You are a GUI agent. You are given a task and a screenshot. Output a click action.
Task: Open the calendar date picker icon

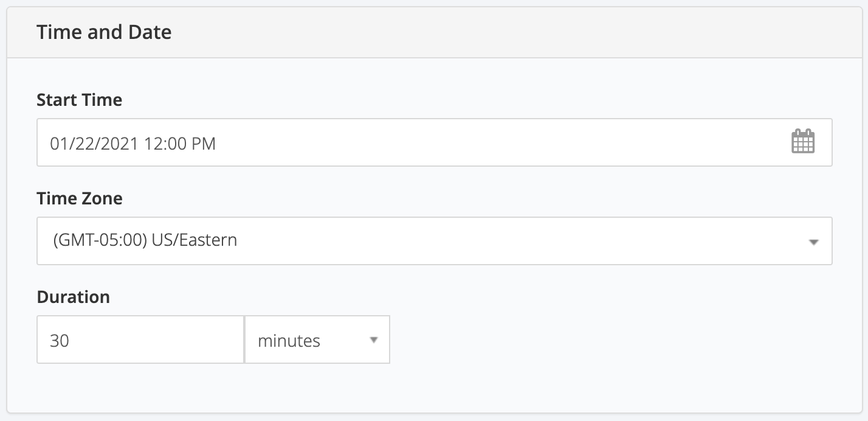pos(803,142)
